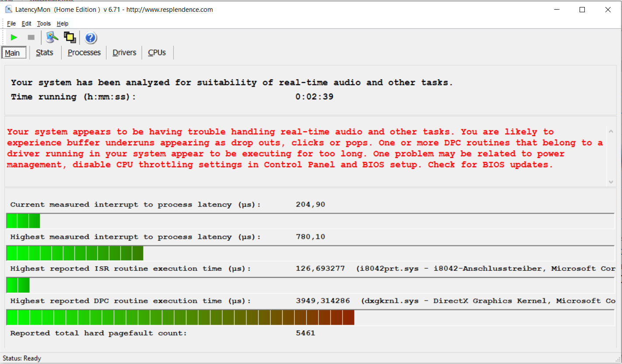The width and height of the screenshot is (622, 364).
Task: View the CPUs tab
Action: click(x=157, y=52)
